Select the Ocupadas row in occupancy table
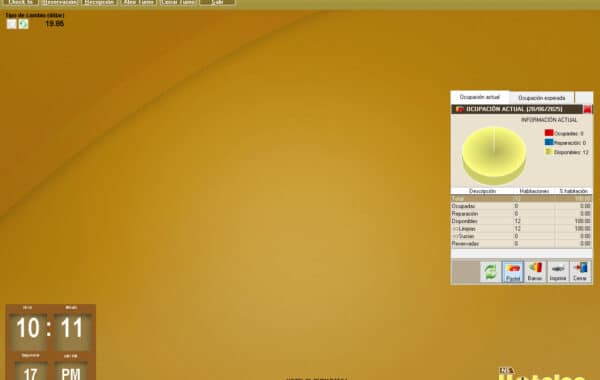Screen dimensions: 600x380 click(522, 206)
